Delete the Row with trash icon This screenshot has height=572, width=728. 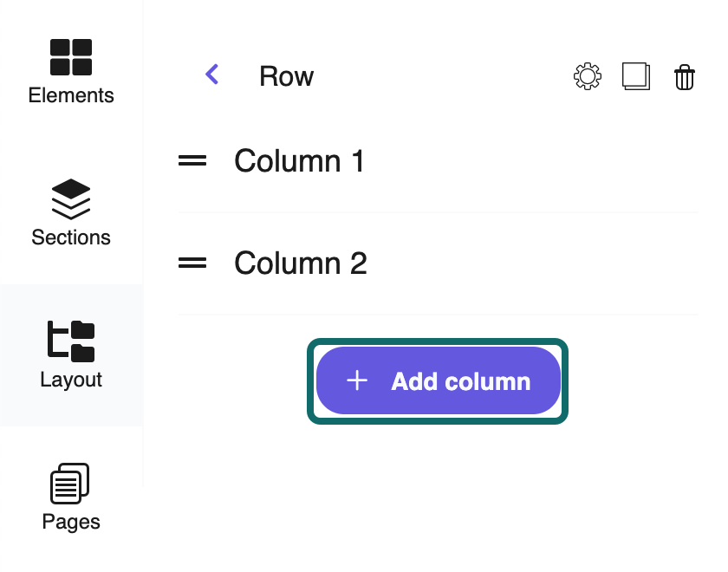click(685, 77)
